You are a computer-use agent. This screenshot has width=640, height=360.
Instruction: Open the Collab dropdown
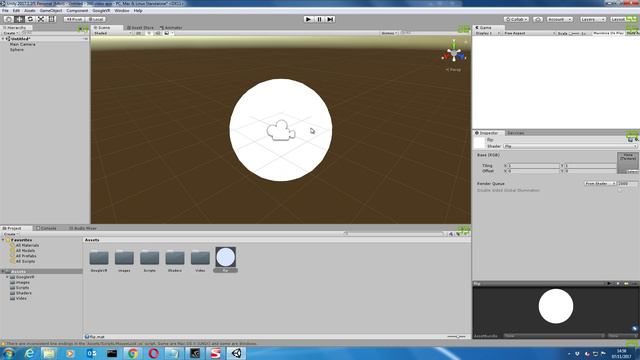pos(516,19)
